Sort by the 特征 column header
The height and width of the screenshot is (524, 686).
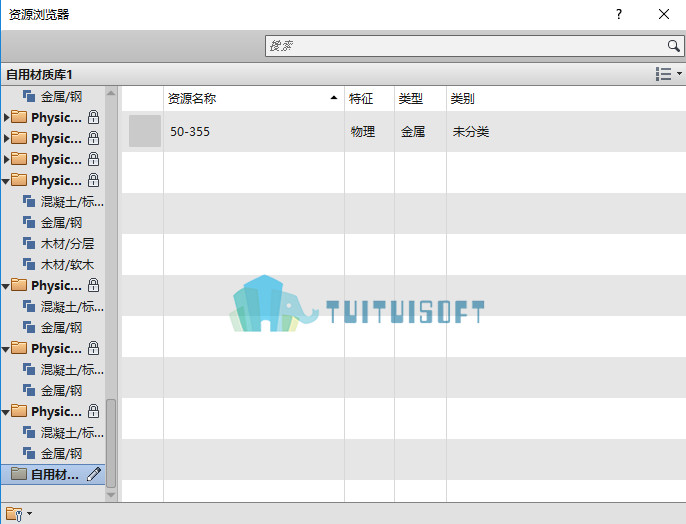(x=360, y=98)
